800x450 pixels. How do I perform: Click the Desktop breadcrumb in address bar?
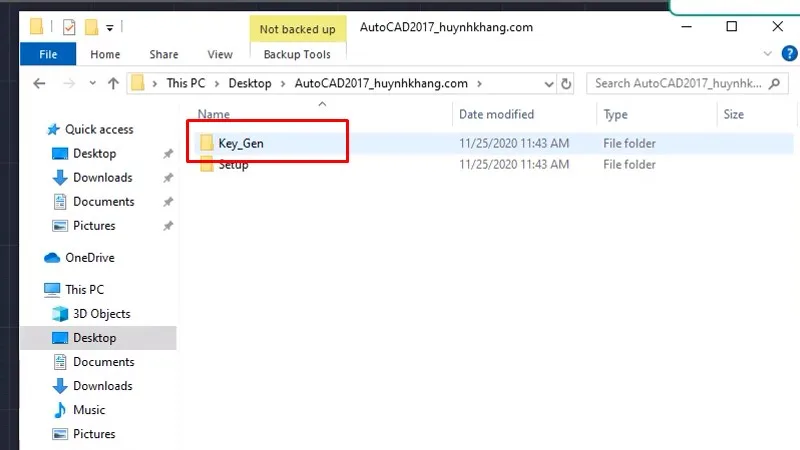(x=249, y=84)
